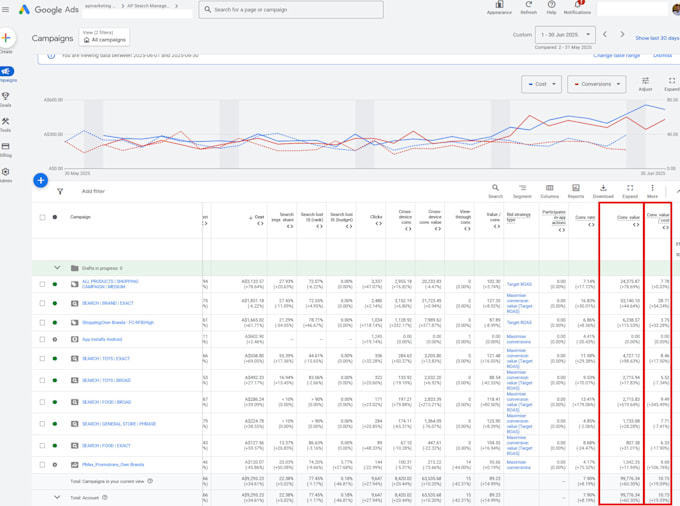This screenshot has height=506, width=680.
Task: Open the Conversions metric dropdown
Action: (596, 84)
